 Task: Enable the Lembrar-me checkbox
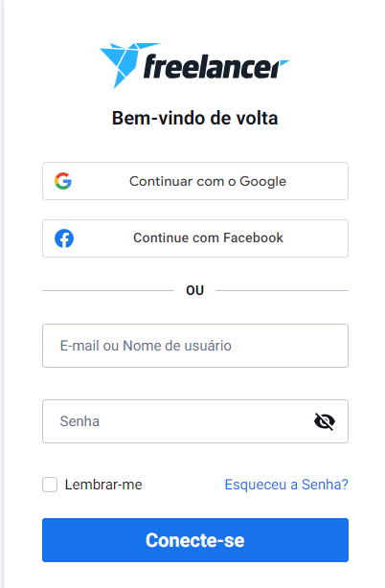point(50,485)
